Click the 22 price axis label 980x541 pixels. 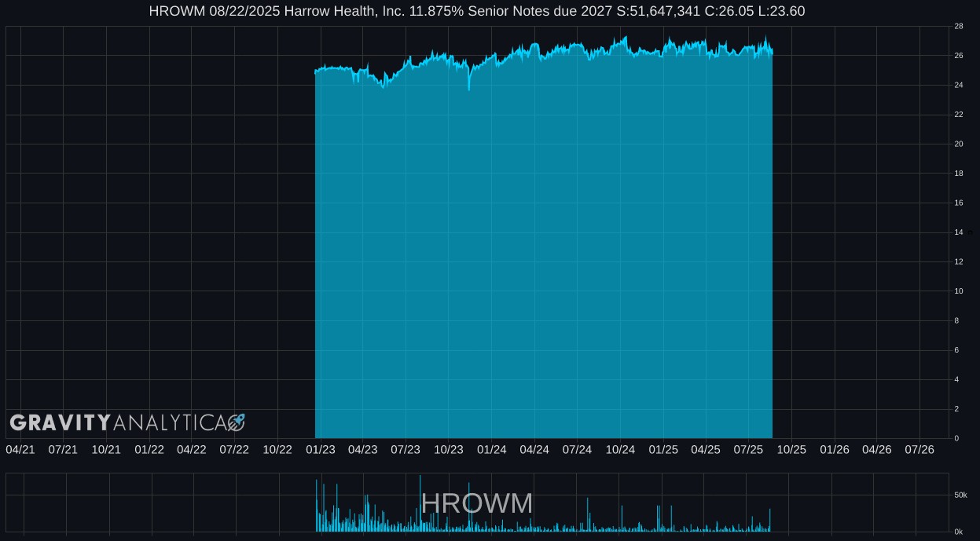[959, 115]
